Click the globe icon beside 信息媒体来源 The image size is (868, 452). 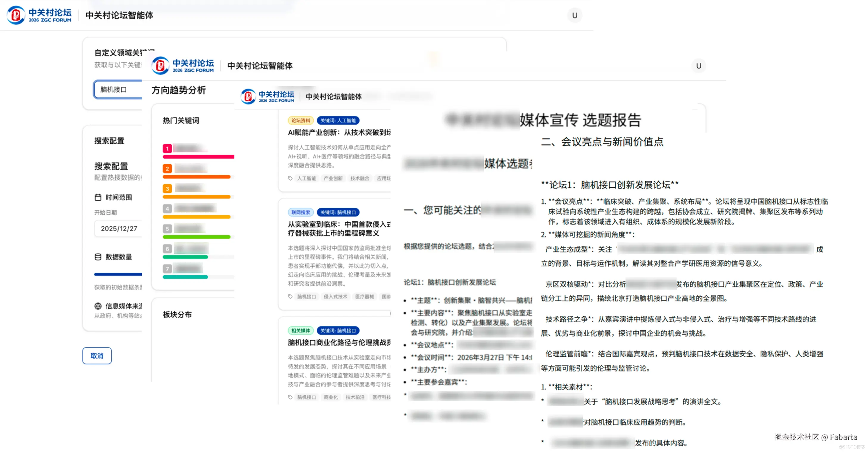click(97, 306)
